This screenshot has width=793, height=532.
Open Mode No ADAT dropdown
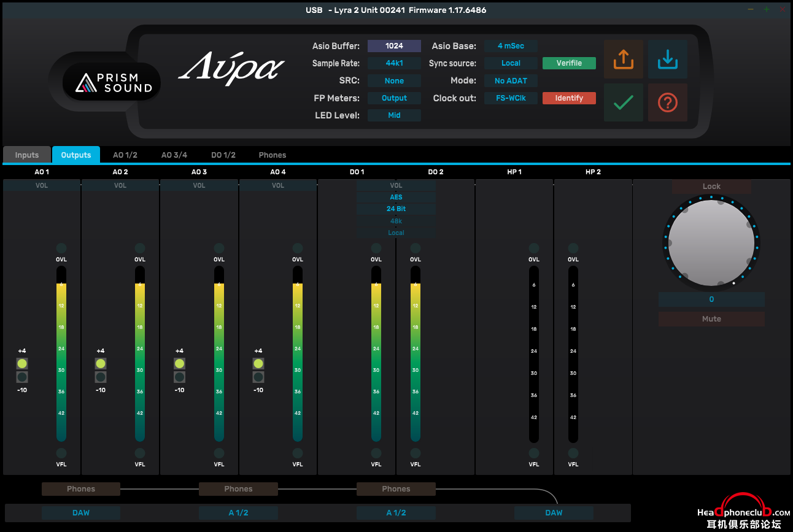[511, 80]
